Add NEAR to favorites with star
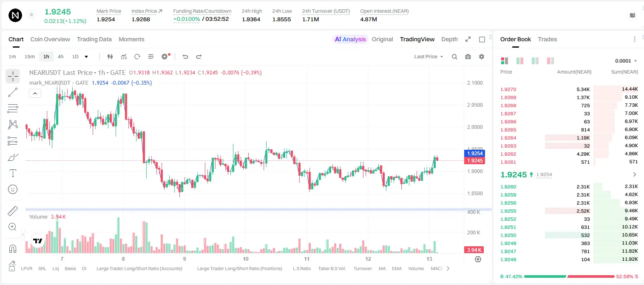The height and width of the screenshot is (285, 644). (31, 15)
